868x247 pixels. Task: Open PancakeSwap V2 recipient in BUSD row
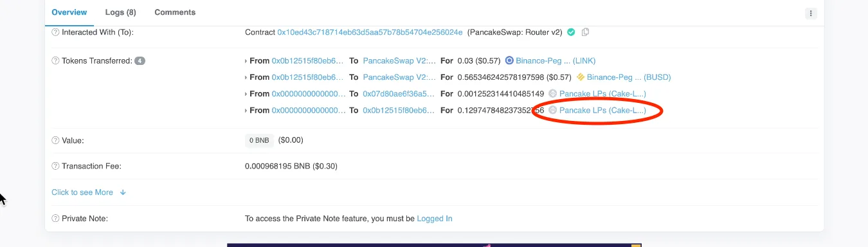click(399, 77)
